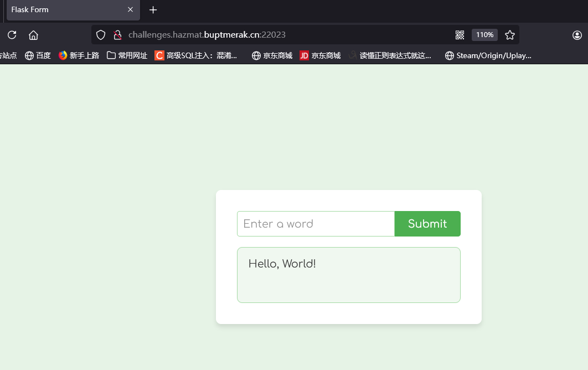Close the Flask Form tab

(130, 9)
